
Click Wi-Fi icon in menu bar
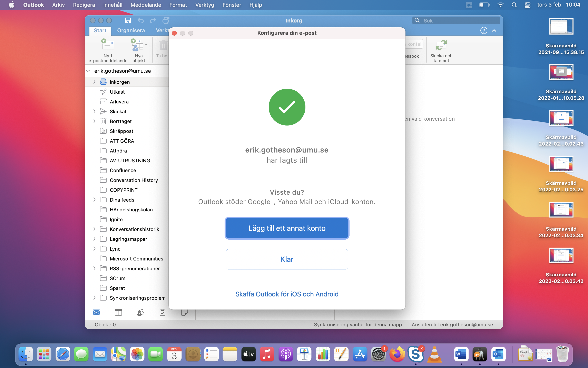click(x=501, y=5)
